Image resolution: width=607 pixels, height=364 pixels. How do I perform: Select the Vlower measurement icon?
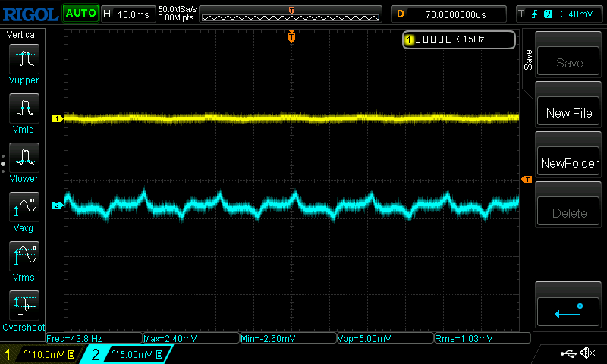coord(24,158)
